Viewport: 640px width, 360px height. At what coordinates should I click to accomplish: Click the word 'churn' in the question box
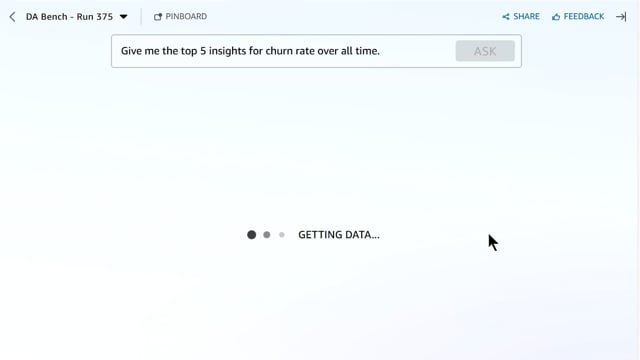point(280,51)
